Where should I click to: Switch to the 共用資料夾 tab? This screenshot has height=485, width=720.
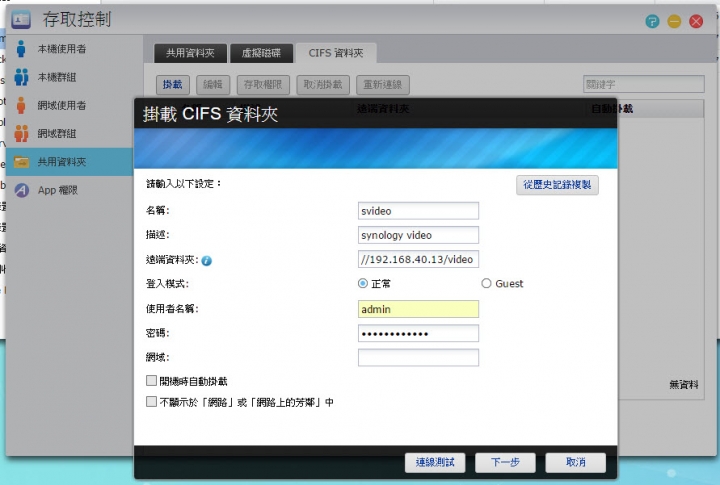190,53
